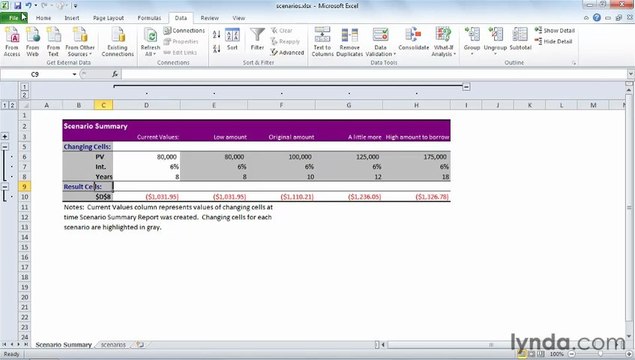Show column outline level 1

24,87
